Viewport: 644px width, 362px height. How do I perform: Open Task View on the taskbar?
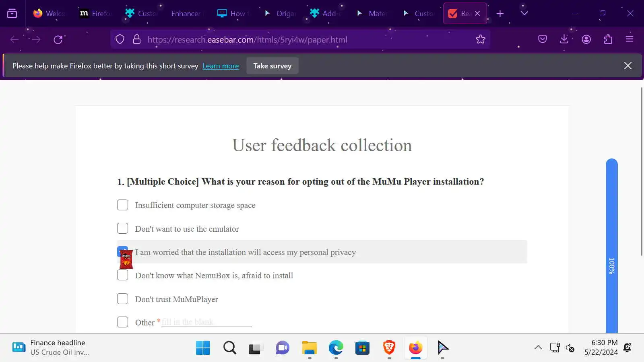point(256,348)
